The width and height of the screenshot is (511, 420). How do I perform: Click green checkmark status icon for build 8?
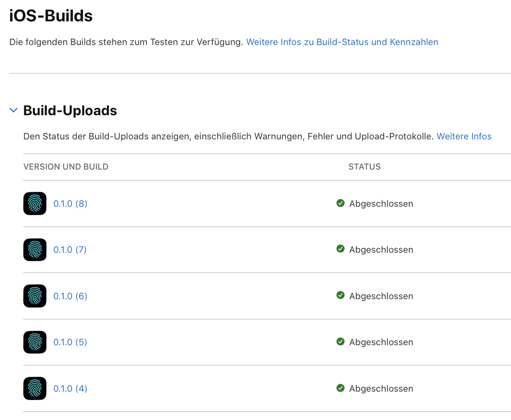pyautogui.click(x=340, y=203)
